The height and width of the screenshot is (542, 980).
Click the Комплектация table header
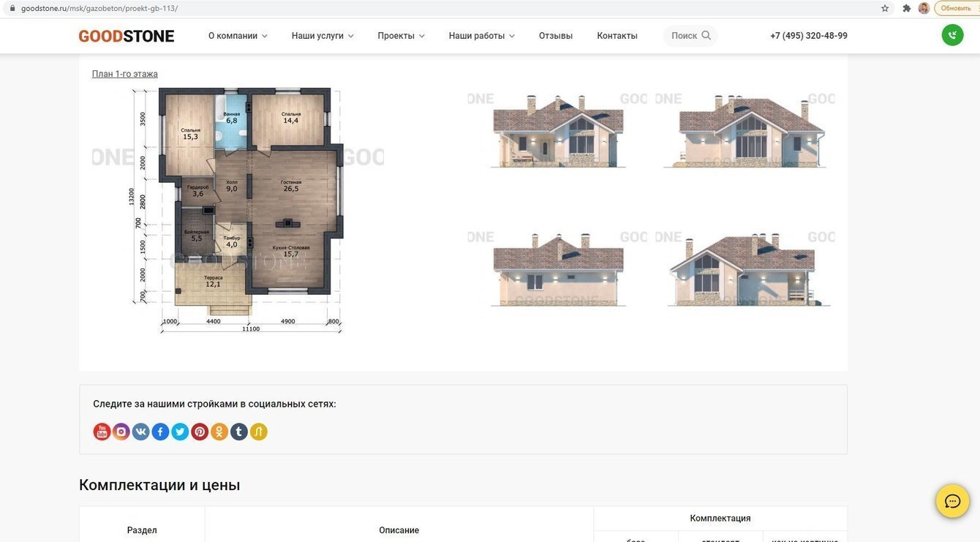[x=720, y=519]
